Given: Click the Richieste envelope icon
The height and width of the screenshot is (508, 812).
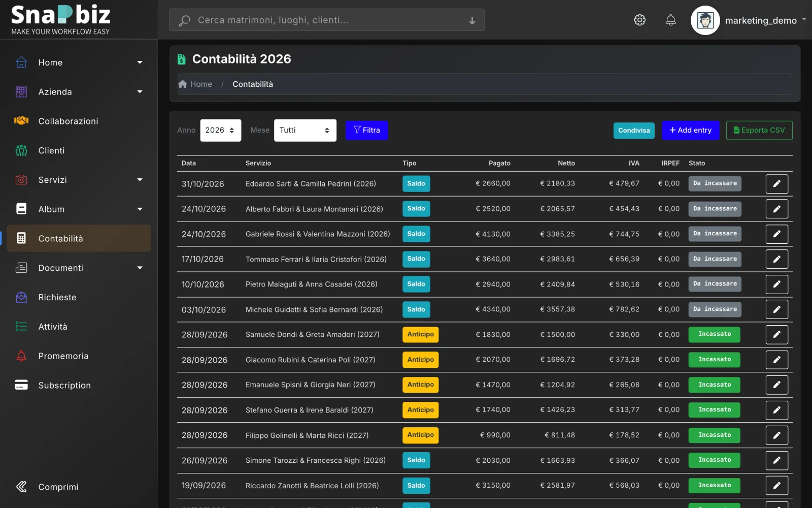Looking at the screenshot, I should (21, 297).
